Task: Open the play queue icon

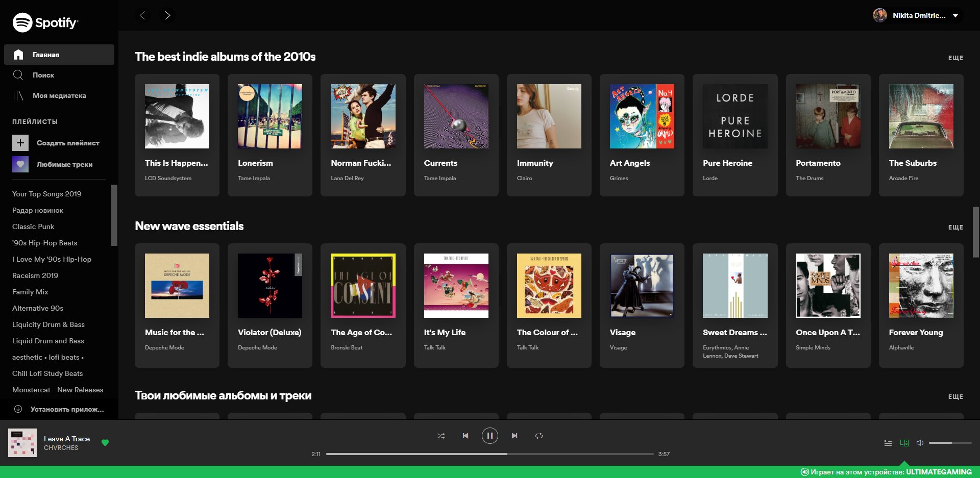Action: [x=888, y=443]
